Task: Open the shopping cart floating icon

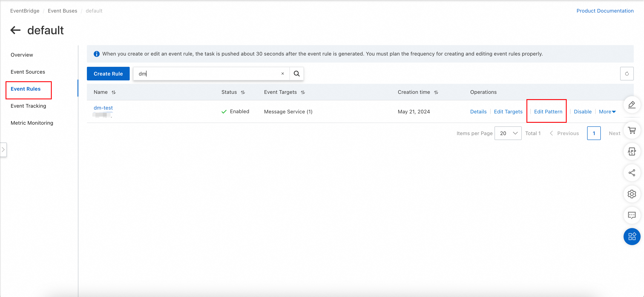Action: coord(631,130)
